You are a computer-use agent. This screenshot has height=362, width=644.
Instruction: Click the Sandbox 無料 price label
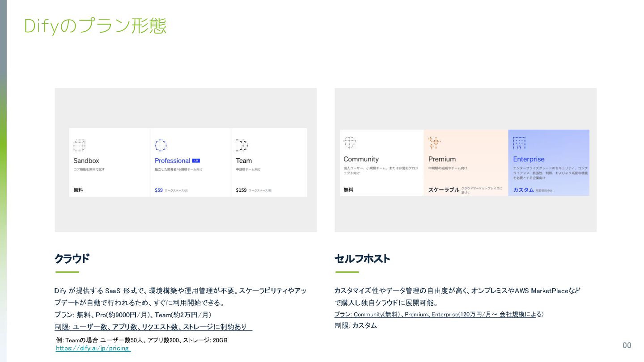[78, 190]
